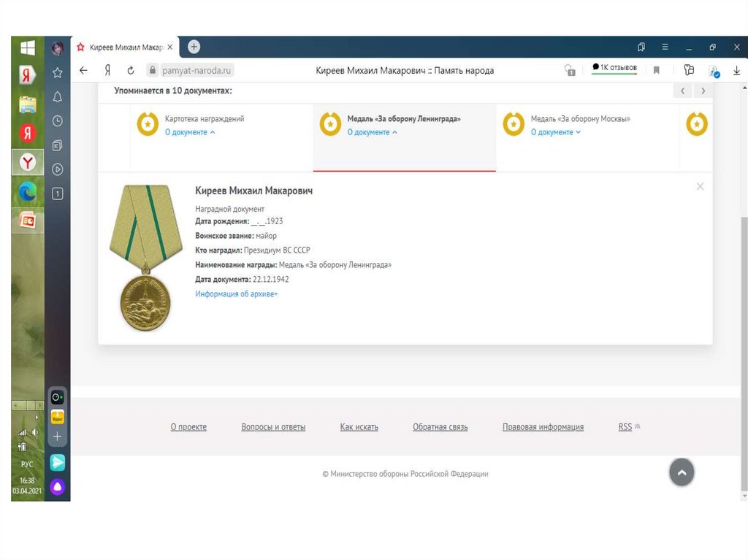The height and width of the screenshot is (560, 748).
Task: Switch to Yandex Browser taskbar button
Action: (28, 162)
